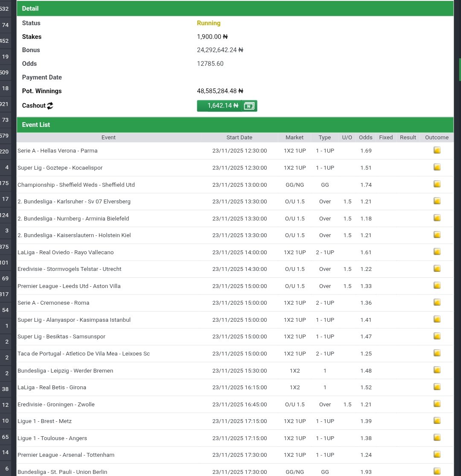Click the Payment Date label

click(x=42, y=77)
